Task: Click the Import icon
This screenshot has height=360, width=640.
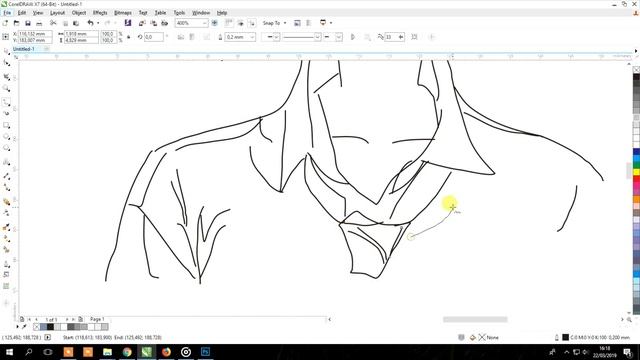Action: pyautogui.click(x=142, y=23)
